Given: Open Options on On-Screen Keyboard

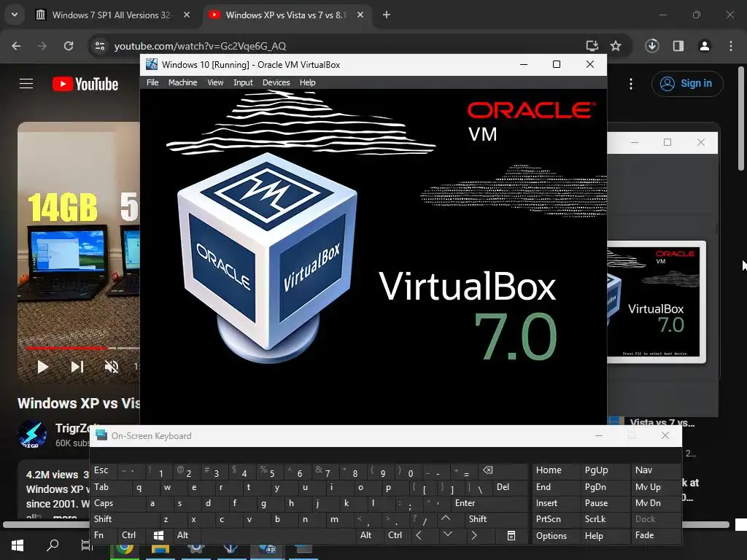Looking at the screenshot, I should point(555,535).
